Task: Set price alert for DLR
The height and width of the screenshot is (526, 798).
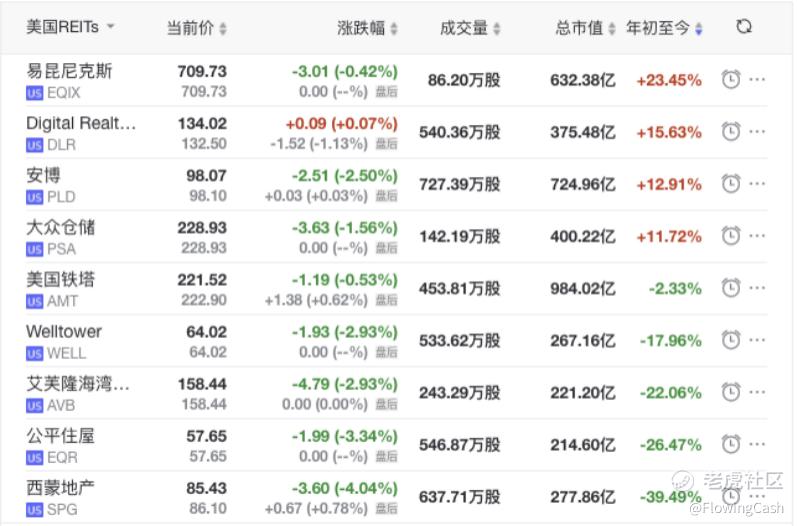Action: click(731, 132)
